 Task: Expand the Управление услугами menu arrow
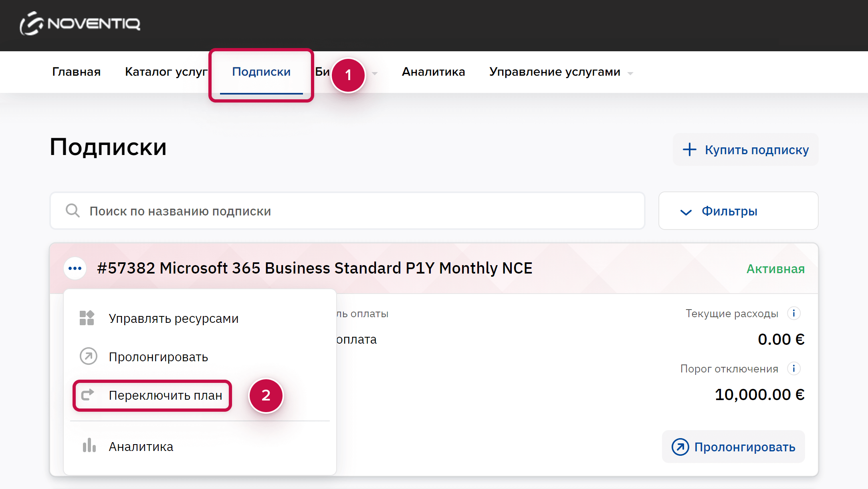(630, 73)
